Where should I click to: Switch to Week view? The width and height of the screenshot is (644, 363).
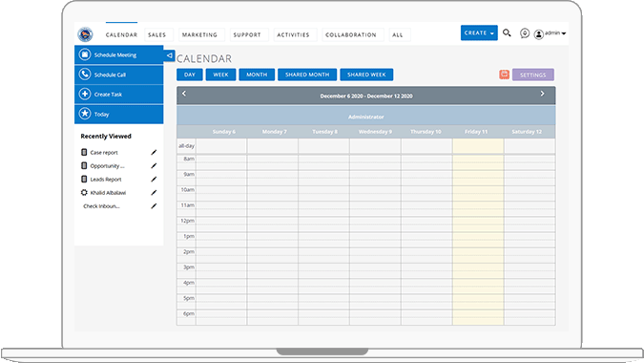pyautogui.click(x=220, y=75)
